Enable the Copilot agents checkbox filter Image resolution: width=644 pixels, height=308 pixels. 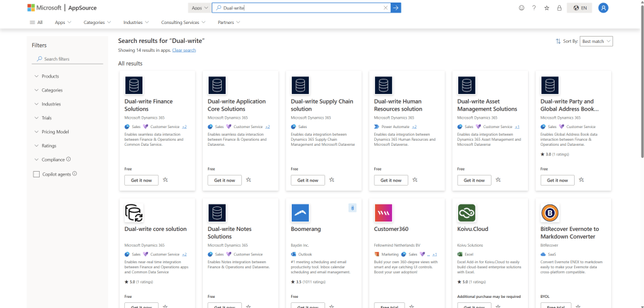[x=36, y=174]
